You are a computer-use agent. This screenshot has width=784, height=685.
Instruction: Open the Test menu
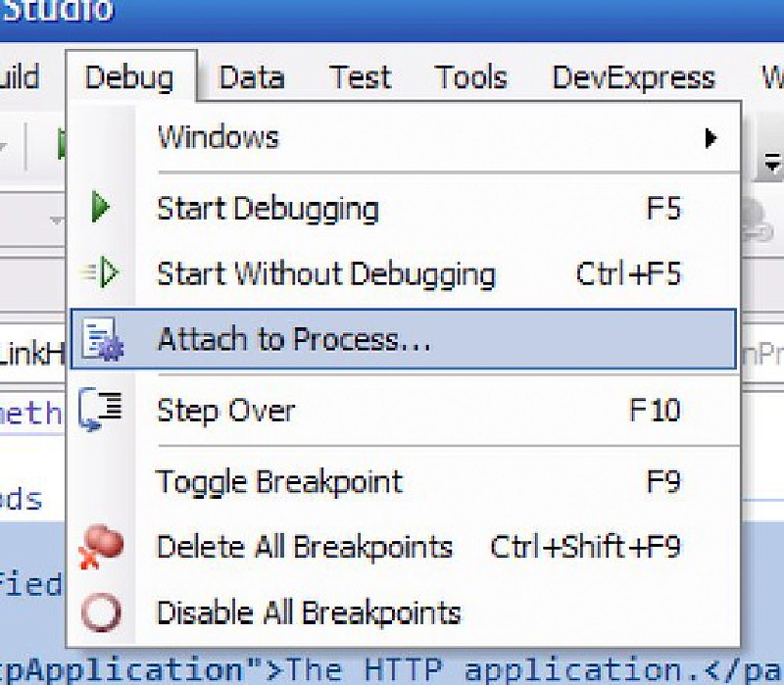[x=360, y=76]
